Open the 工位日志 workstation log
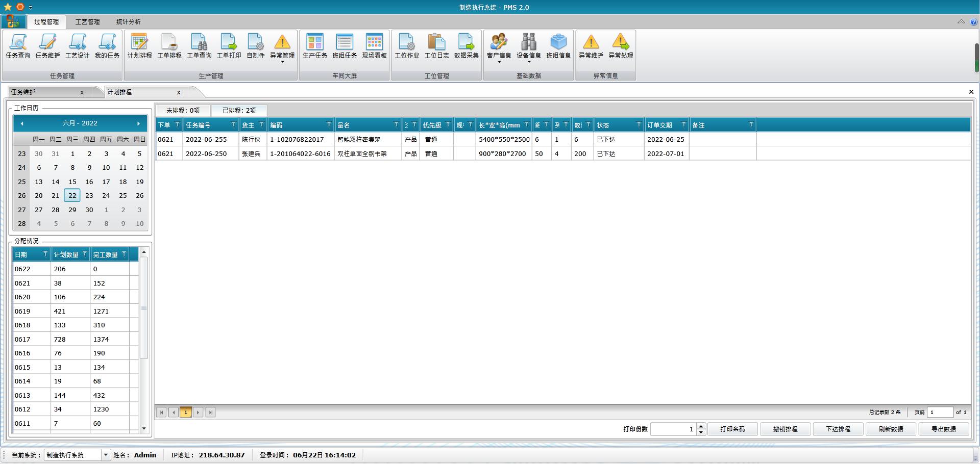The height and width of the screenshot is (464, 980). pyautogui.click(x=436, y=46)
